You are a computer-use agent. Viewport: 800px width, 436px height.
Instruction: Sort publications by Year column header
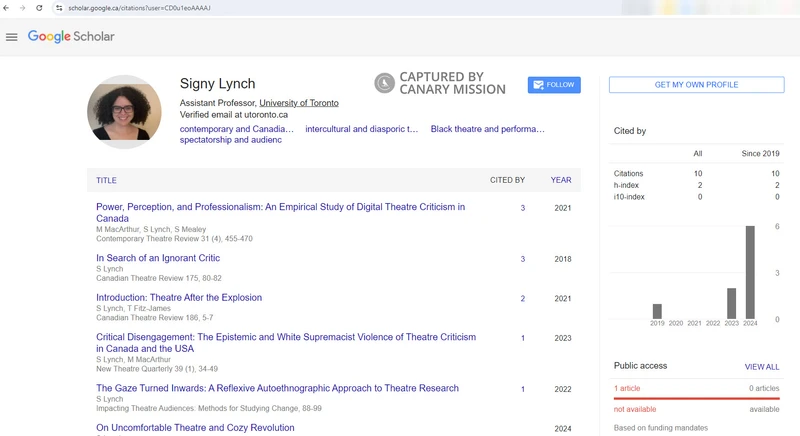[x=560, y=180]
